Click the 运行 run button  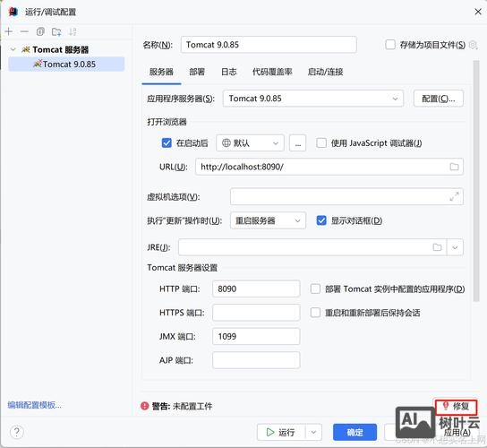point(281,432)
